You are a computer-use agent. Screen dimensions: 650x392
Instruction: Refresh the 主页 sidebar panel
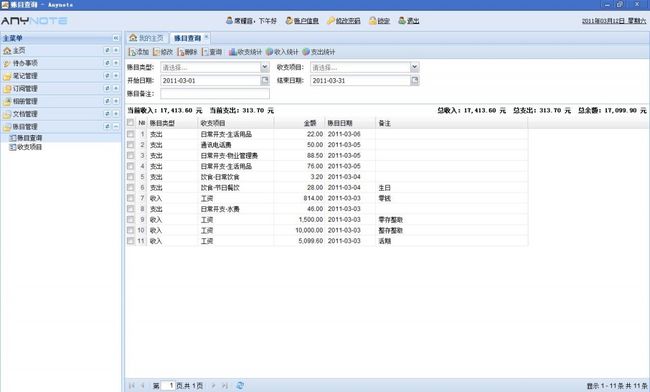107,50
